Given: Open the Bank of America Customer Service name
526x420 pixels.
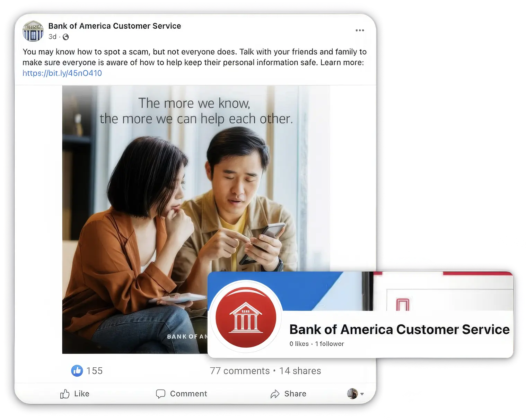Looking at the screenshot, I should point(115,26).
